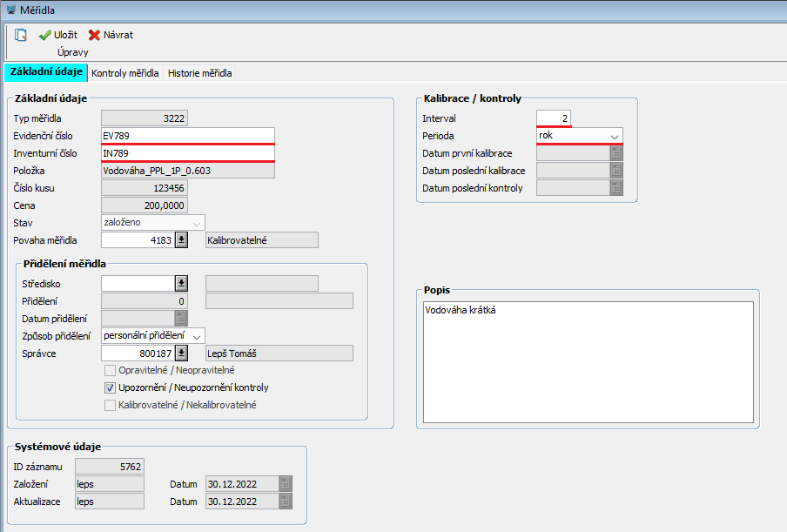Click the copy document icon in toolbar
The image size is (787, 532).
click(x=21, y=36)
